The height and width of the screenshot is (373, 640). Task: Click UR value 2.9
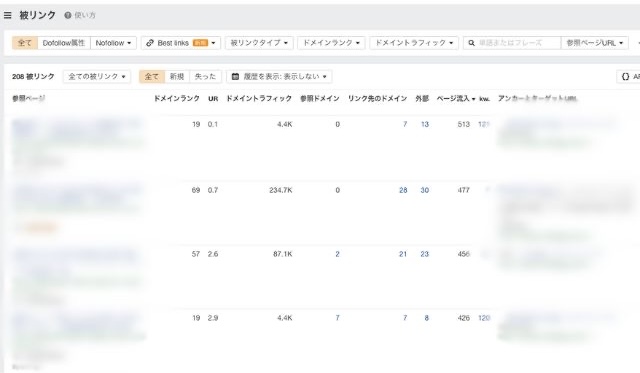click(213, 318)
